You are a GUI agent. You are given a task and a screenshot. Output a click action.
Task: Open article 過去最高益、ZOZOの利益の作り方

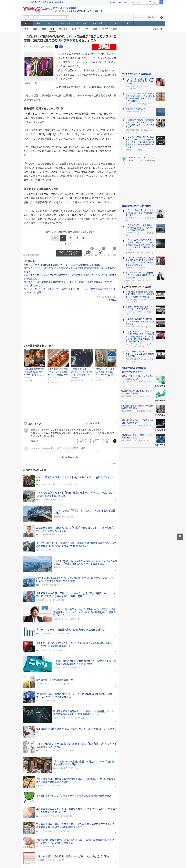(54, 680)
